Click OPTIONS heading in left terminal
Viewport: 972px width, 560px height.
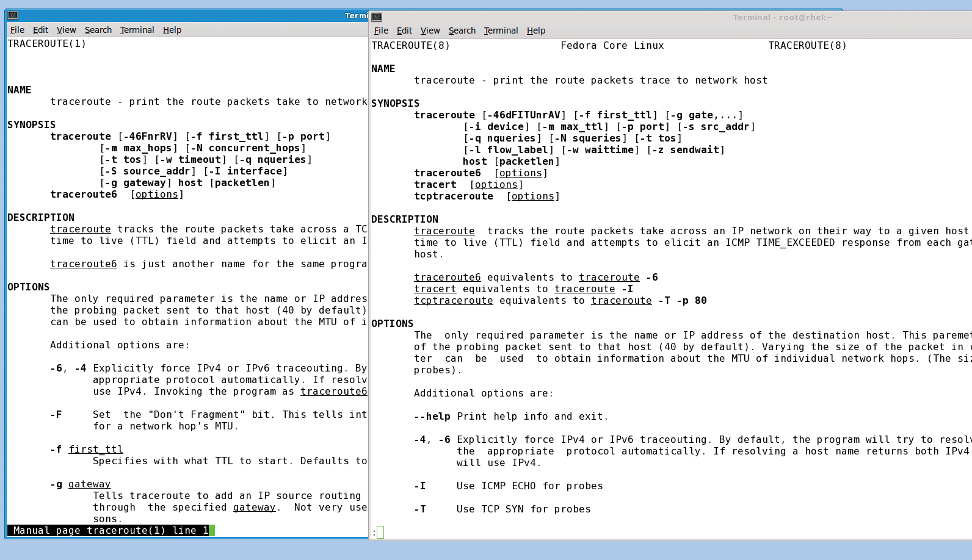coord(29,287)
